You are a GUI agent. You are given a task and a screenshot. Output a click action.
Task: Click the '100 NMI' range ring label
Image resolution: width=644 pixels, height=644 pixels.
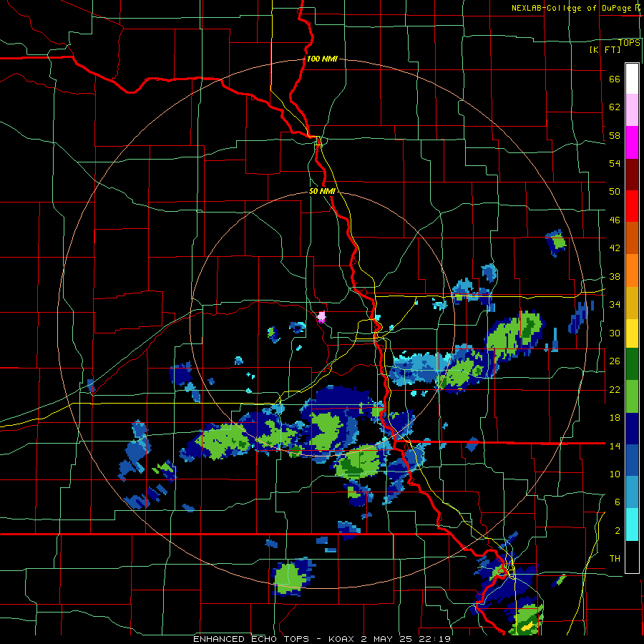(x=322, y=59)
